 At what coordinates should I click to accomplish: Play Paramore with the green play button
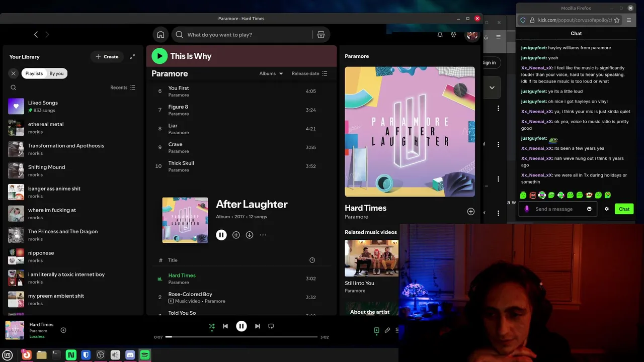159,56
